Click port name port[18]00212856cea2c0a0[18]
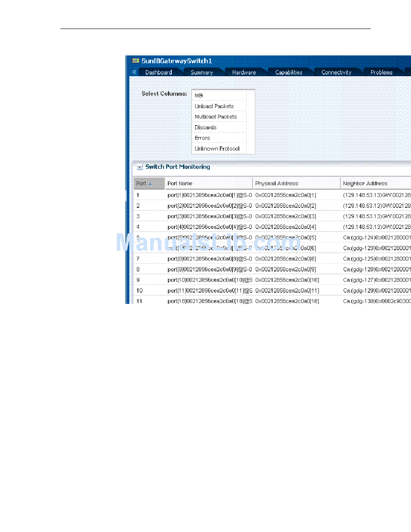The width and height of the screenshot is (411, 532). pyautogui.click(x=210, y=301)
